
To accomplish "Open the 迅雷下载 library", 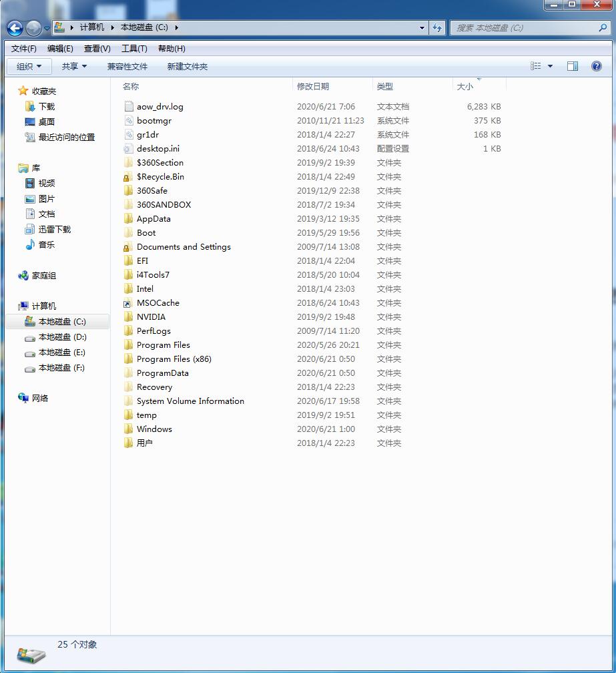I will click(55, 229).
